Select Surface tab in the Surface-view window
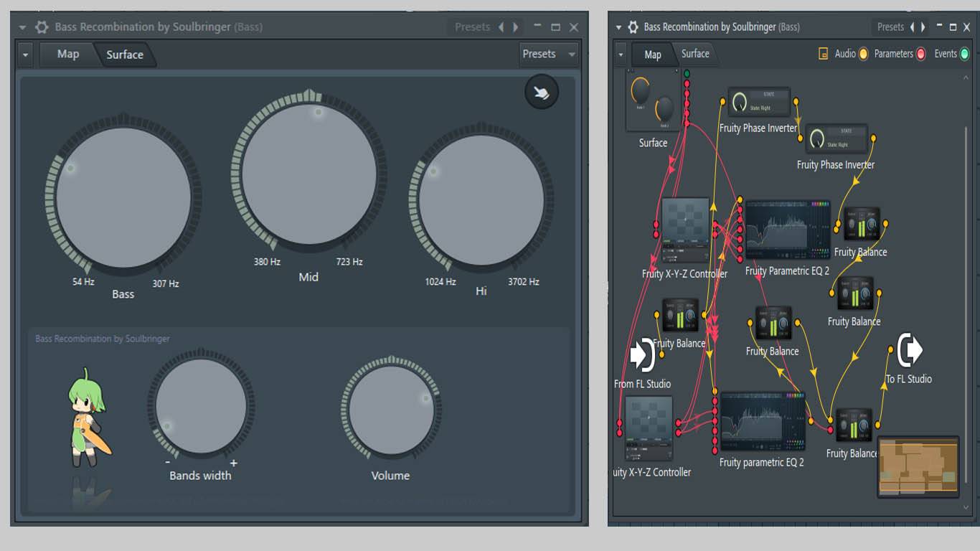 click(x=125, y=55)
